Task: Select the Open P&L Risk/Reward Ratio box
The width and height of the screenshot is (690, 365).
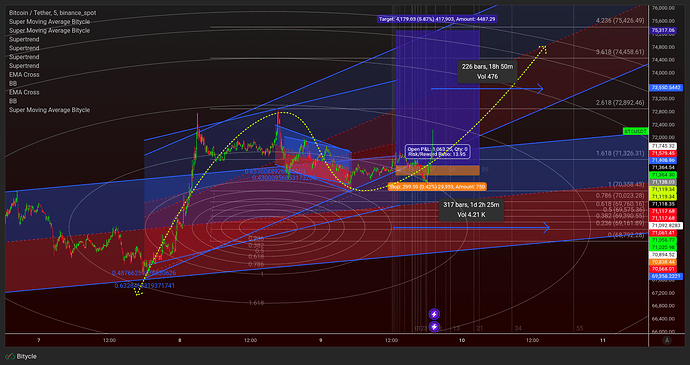Action: (437, 151)
